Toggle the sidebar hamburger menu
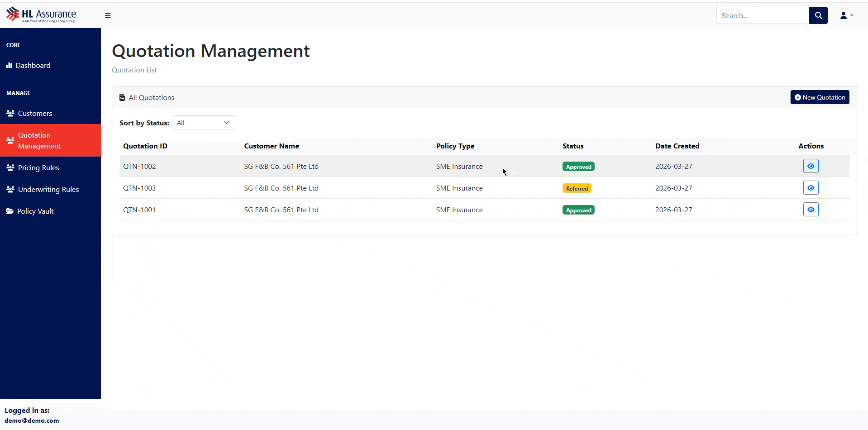This screenshot has height=430, width=868. [108, 15]
